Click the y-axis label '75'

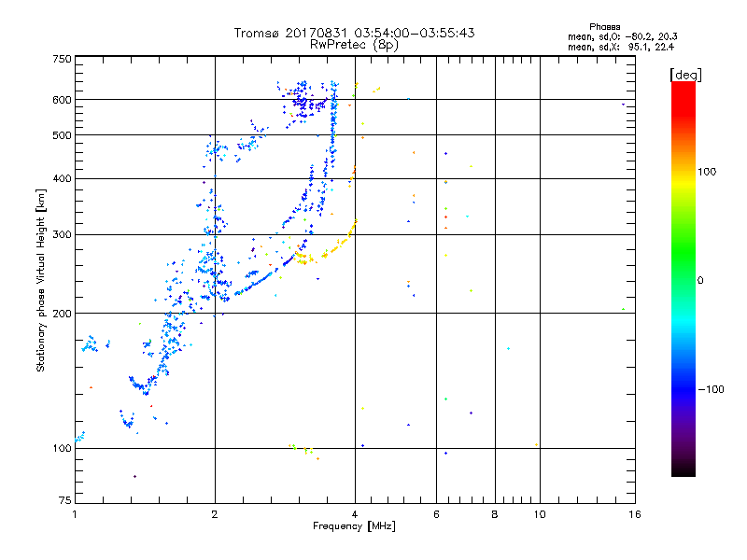[65, 500]
